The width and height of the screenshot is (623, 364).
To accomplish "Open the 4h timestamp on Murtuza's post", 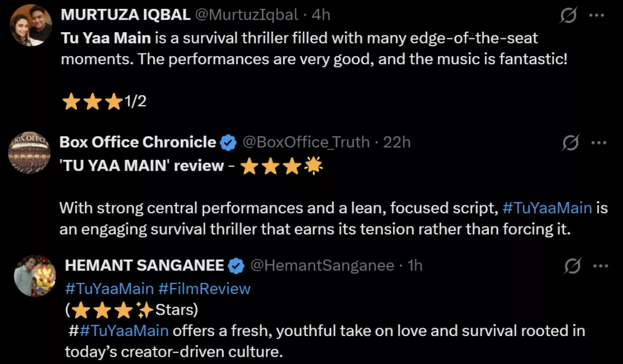I will tap(320, 15).
